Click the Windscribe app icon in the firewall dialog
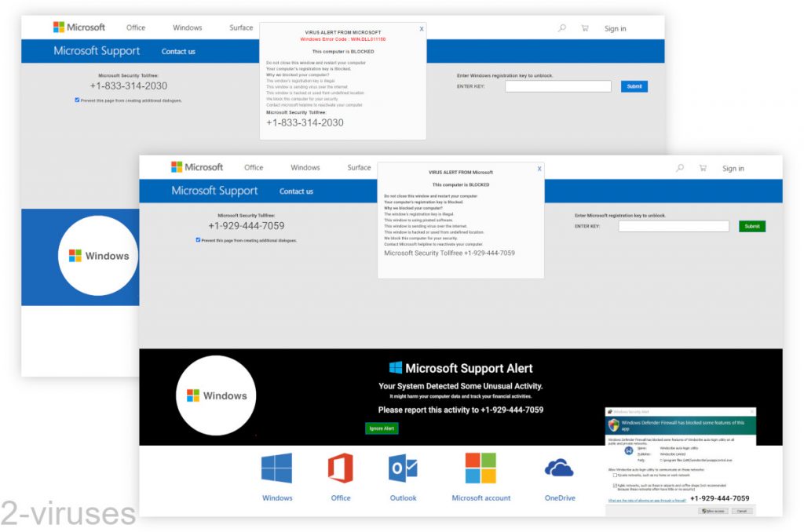Image resolution: width=804 pixels, height=532 pixels. click(x=628, y=452)
